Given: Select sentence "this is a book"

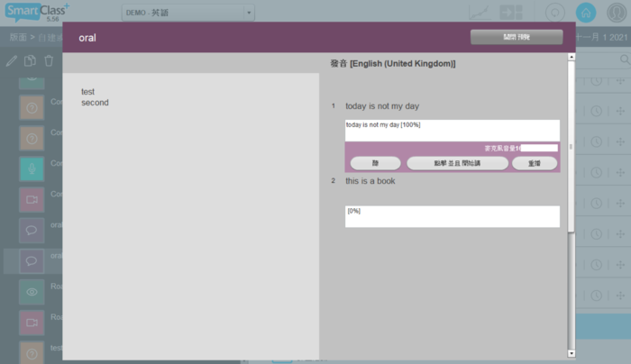Looking at the screenshot, I should 370,181.
